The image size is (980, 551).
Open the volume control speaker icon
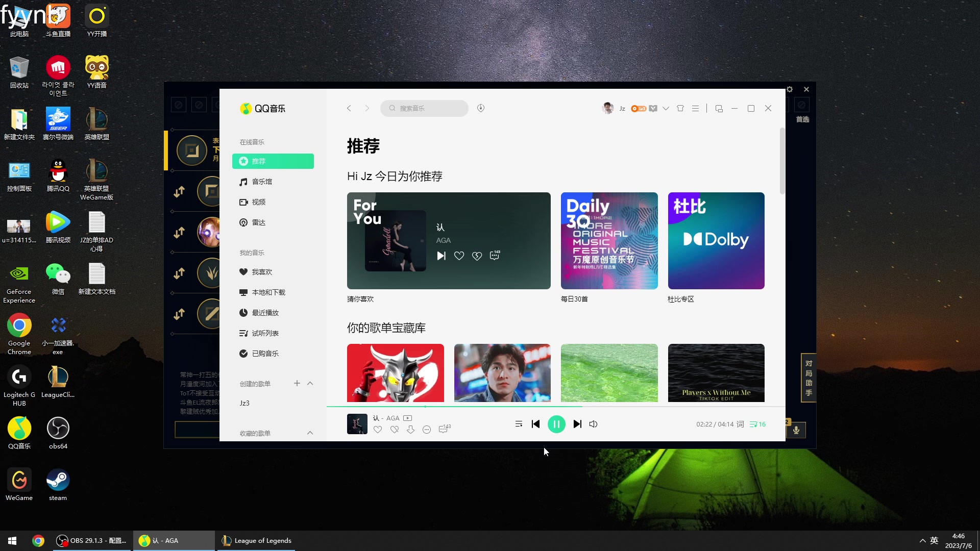tap(593, 424)
